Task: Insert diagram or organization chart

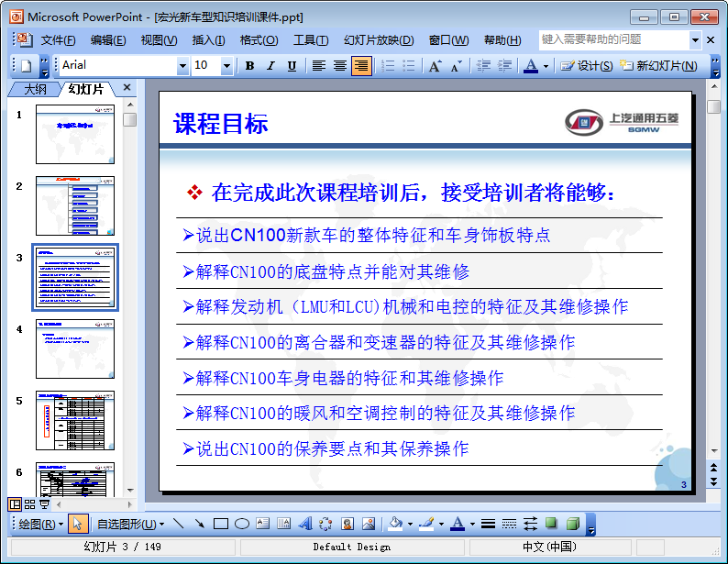Action: point(325,524)
